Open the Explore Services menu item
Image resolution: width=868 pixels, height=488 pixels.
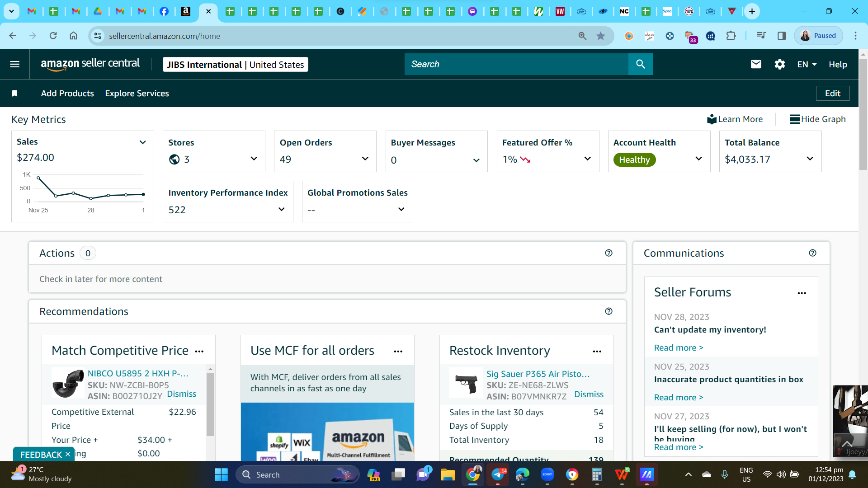(137, 94)
